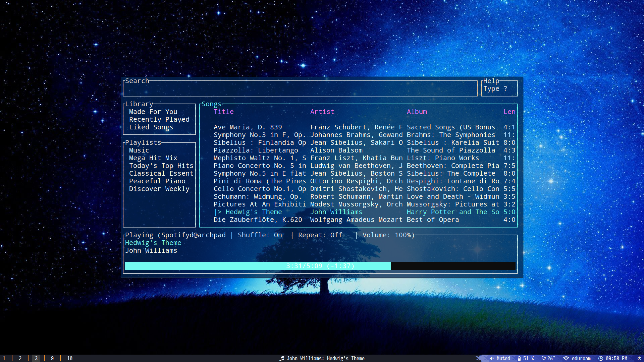Screen dimensions: 644x362
Task: Select song Sibelius : Finlandia
Action: point(260,142)
